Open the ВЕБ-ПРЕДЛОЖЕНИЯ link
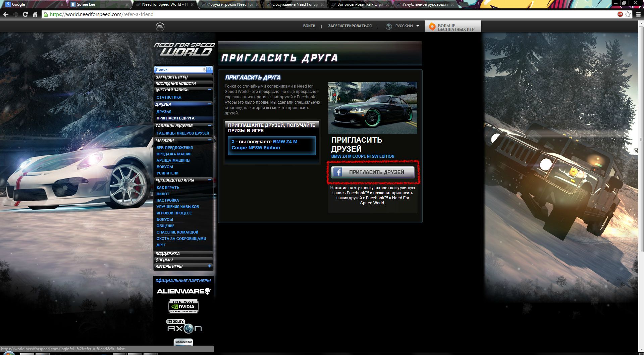Screen dimensions: 644x355 pos(174,148)
